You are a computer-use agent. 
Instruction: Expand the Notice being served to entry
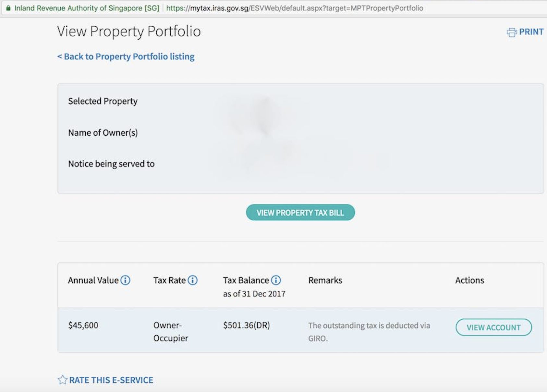(111, 164)
